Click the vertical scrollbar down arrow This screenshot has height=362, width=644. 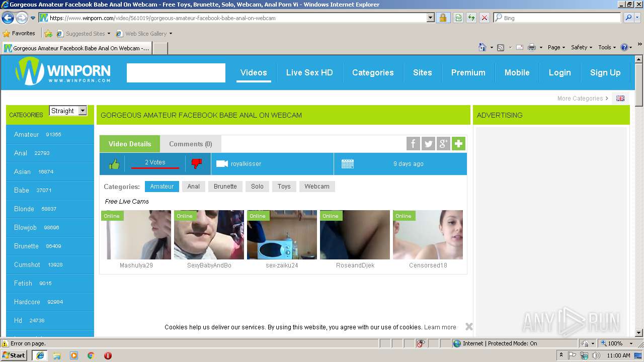click(639, 333)
